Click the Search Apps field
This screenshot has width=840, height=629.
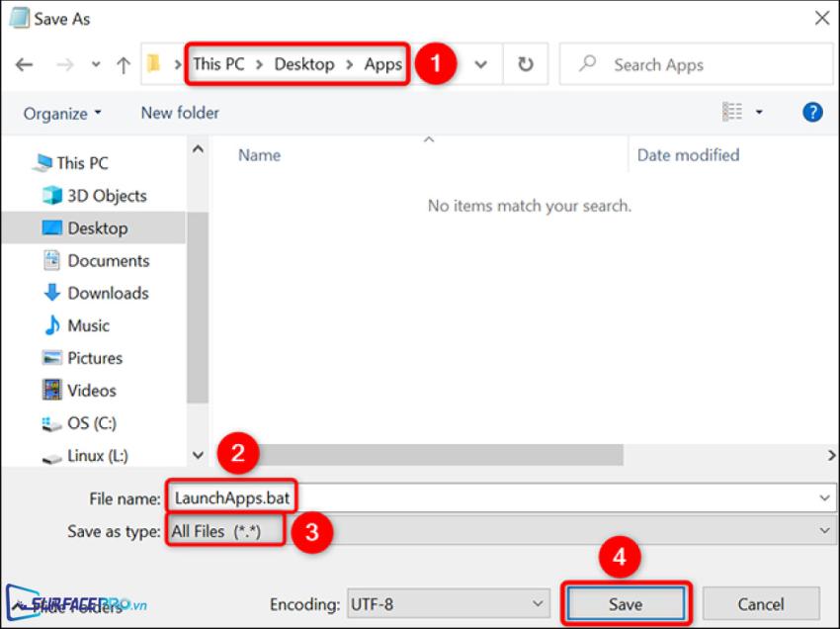[696, 64]
